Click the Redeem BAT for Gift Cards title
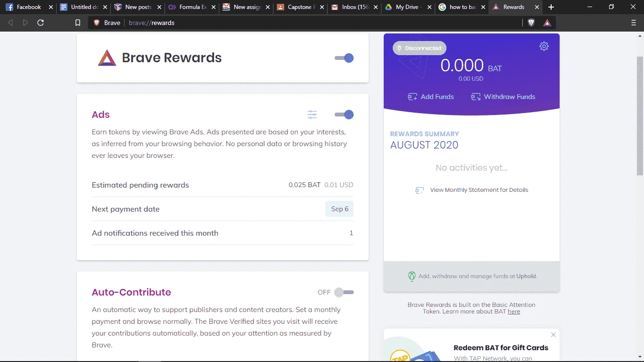Image resolution: width=644 pixels, height=362 pixels. click(501, 348)
